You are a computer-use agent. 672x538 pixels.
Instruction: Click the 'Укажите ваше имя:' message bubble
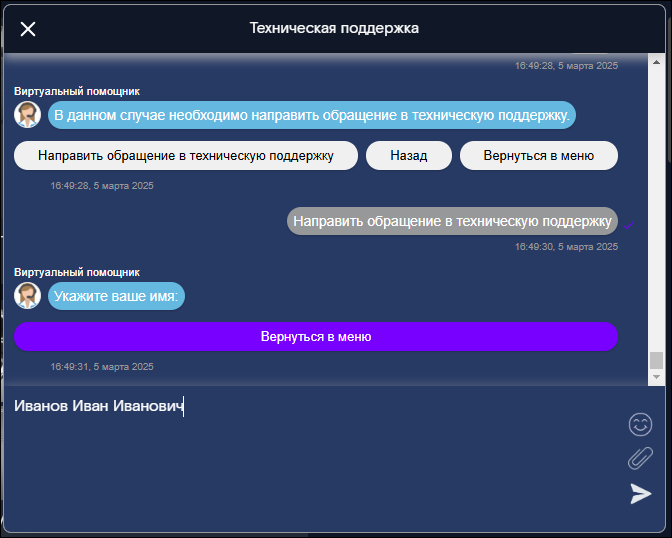116,296
